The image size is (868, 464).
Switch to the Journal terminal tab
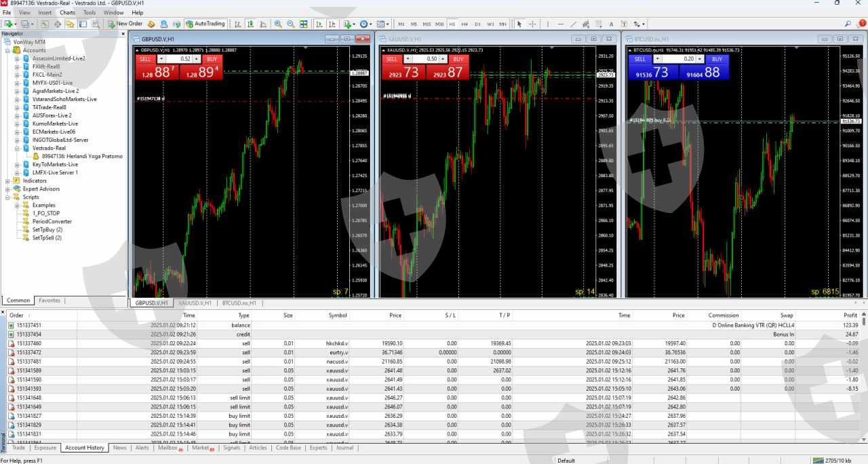pyautogui.click(x=344, y=448)
